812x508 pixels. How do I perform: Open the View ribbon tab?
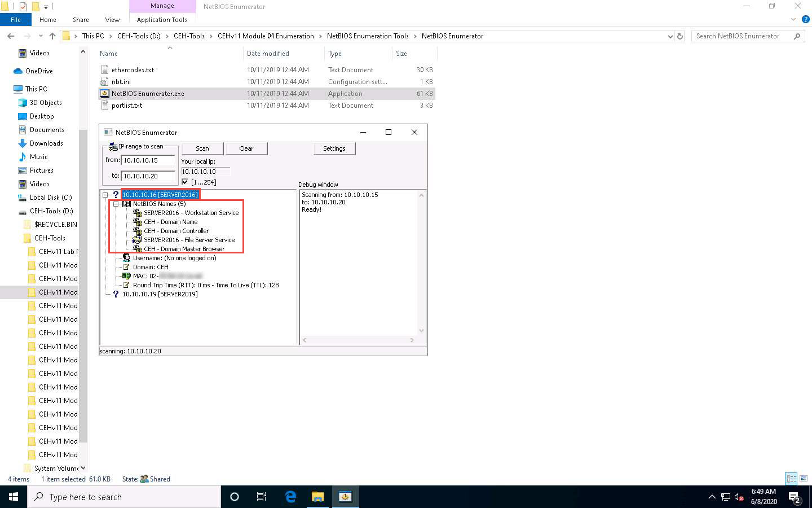click(112, 20)
